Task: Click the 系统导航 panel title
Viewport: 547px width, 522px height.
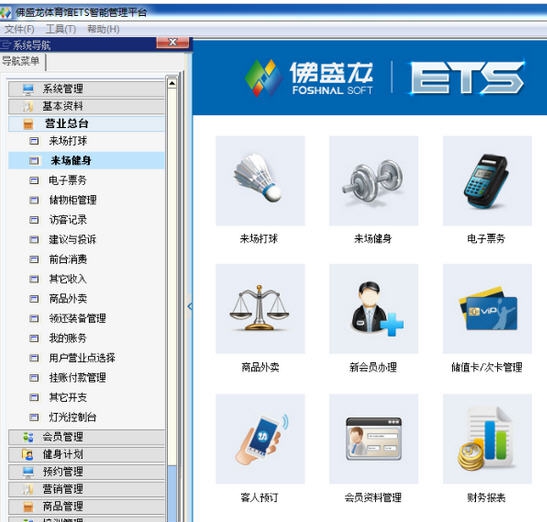Action: [32, 45]
